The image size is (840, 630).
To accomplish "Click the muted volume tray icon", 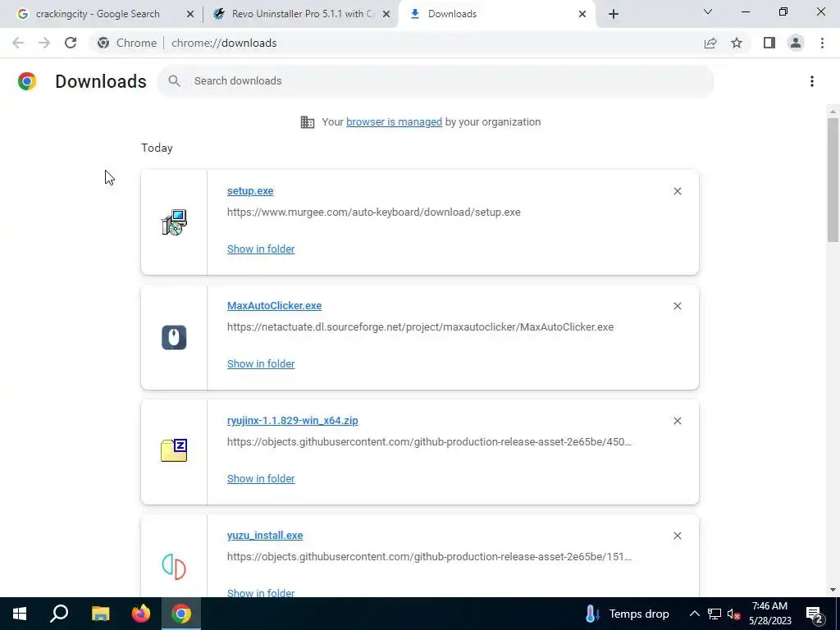I will coord(733,614).
